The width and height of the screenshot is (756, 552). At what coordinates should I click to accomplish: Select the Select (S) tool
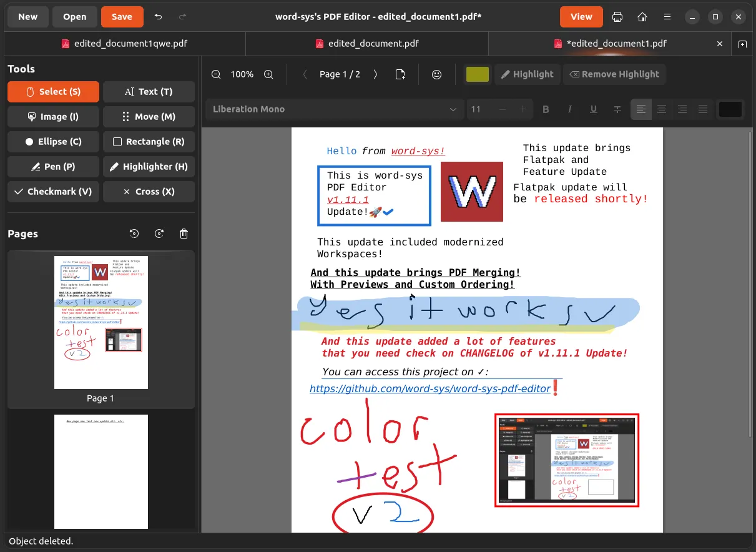tap(54, 92)
